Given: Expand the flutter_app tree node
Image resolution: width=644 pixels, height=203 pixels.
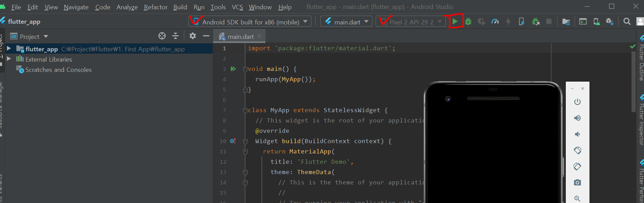Looking at the screenshot, I should [9, 49].
